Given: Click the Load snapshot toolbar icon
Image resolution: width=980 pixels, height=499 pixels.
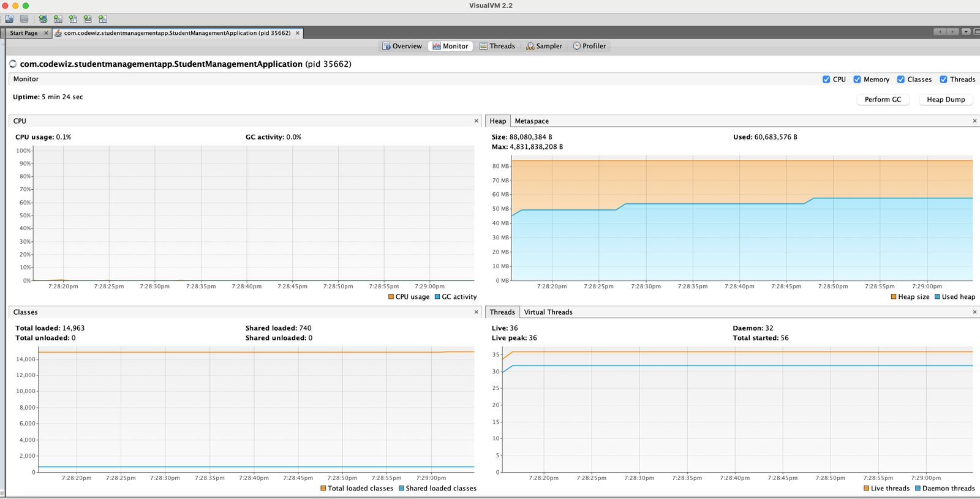Looking at the screenshot, I should 9,19.
